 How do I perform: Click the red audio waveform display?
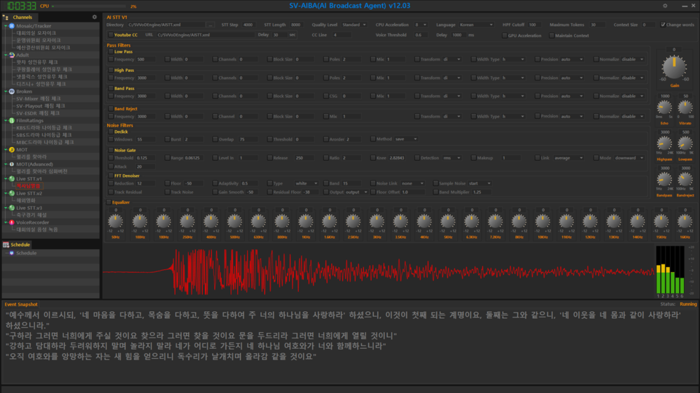(x=378, y=271)
